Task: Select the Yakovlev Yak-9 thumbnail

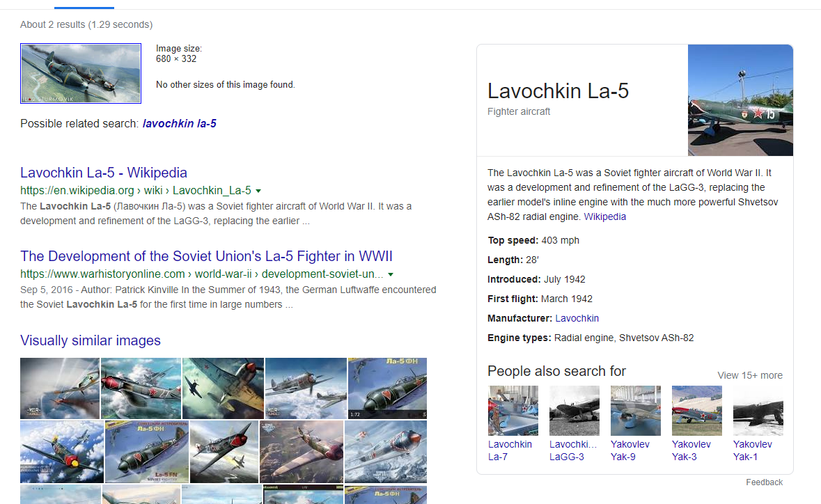Action: [636, 411]
